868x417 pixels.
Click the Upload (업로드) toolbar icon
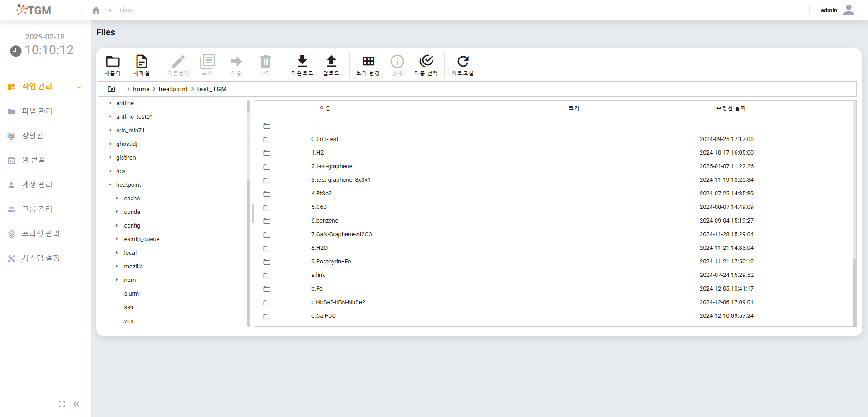tap(331, 62)
